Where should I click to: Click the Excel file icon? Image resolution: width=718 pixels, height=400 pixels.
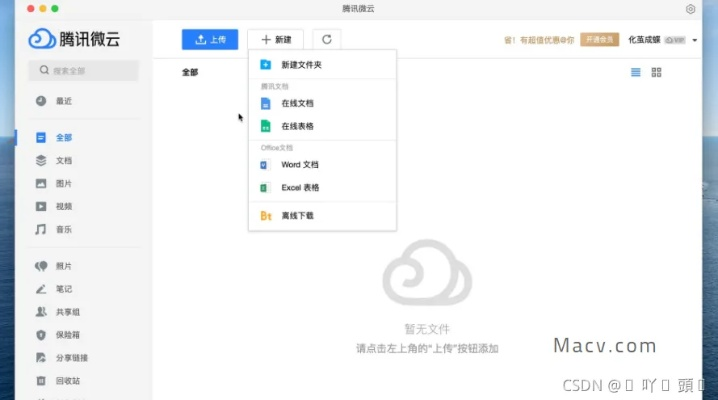tap(264, 188)
